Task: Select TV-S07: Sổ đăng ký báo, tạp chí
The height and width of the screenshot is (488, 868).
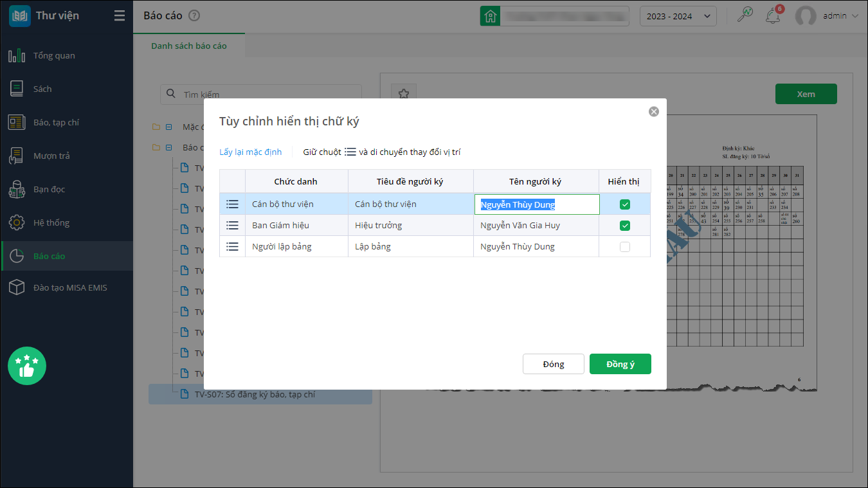Action: [260, 395]
